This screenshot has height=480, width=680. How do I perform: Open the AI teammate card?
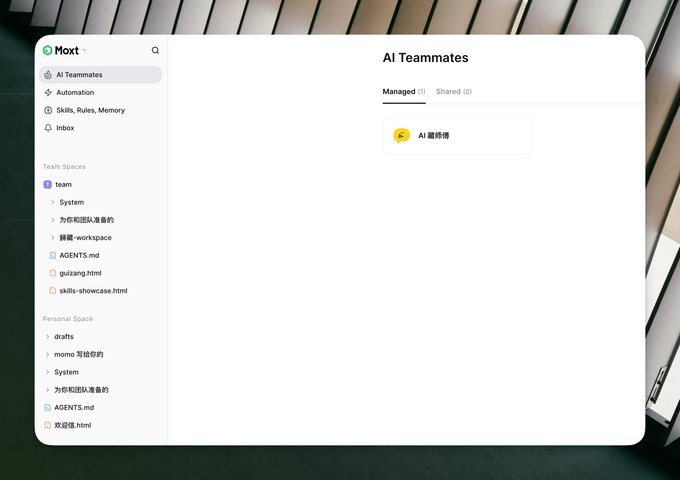point(458,135)
